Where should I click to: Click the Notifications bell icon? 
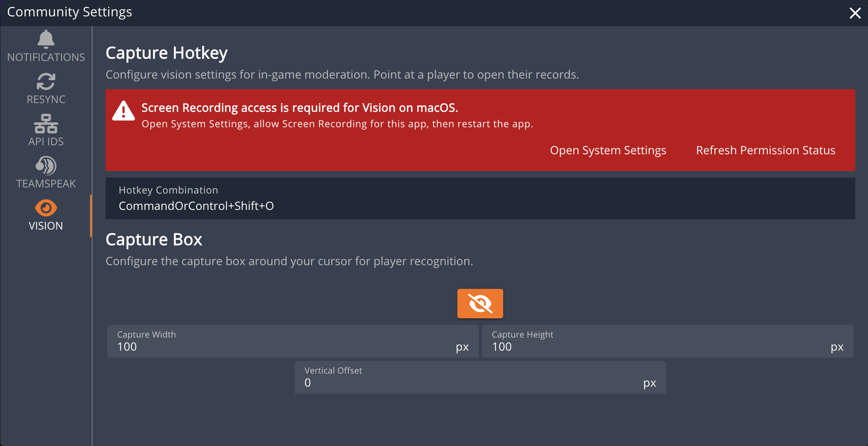point(46,39)
